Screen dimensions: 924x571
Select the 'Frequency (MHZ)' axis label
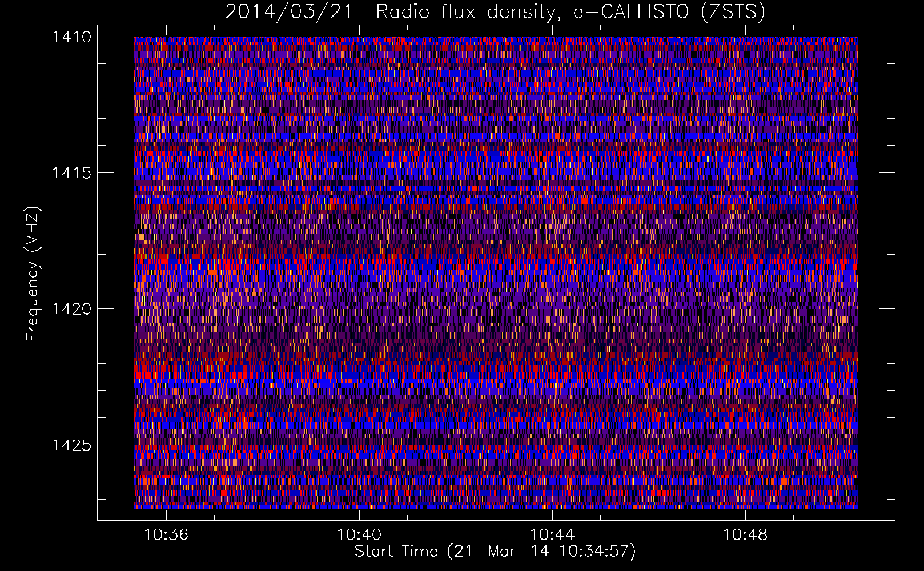pos(33,274)
